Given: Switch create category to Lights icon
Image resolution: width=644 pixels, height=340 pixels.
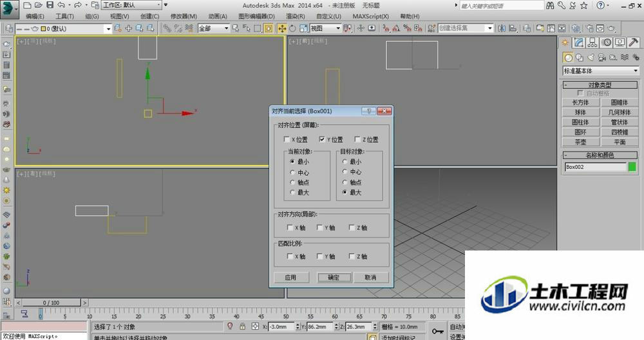Looking at the screenshot, I should [x=591, y=57].
